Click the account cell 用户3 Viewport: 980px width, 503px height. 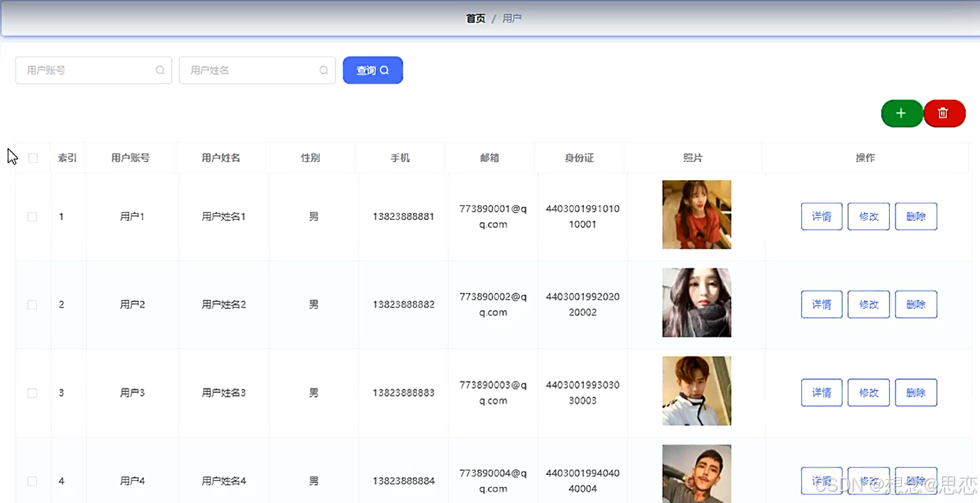133,393
